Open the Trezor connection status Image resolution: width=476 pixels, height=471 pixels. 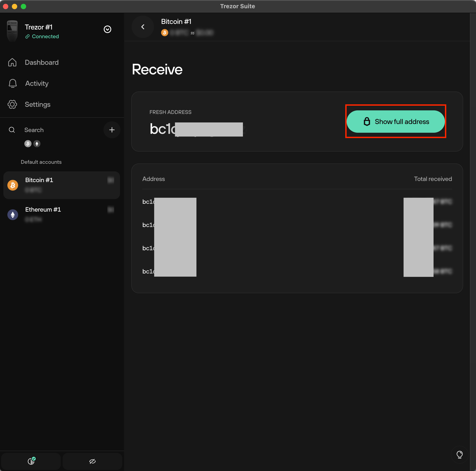point(42,36)
